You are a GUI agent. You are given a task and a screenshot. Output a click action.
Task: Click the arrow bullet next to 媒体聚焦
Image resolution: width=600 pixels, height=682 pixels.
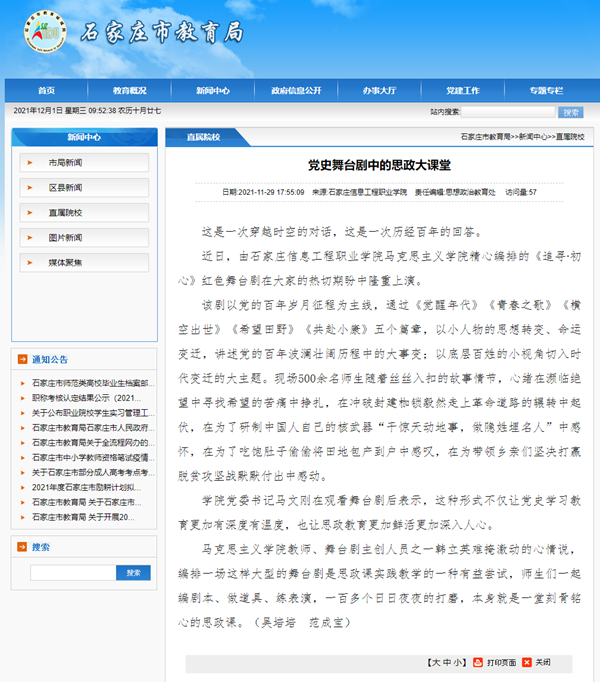click(31, 262)
